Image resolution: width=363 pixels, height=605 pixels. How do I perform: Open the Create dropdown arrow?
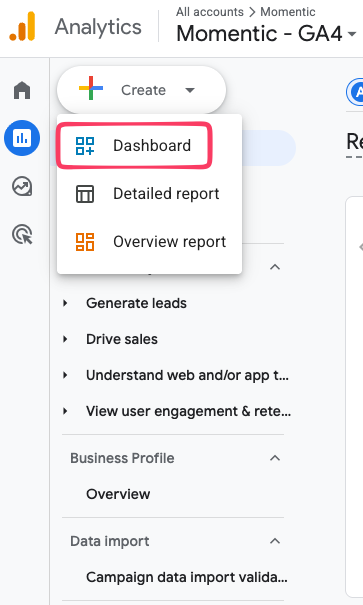pos(189,90)
